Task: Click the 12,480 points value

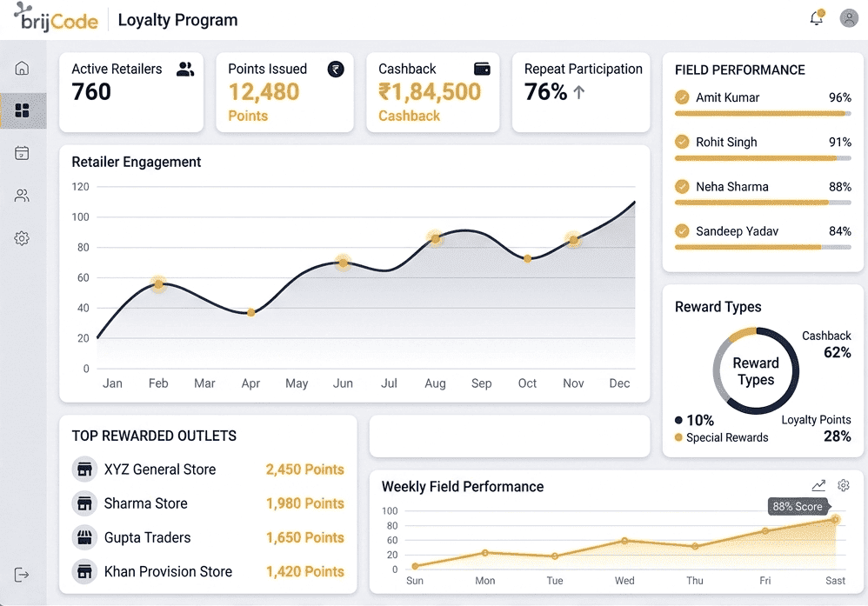Action: (x=264, y=92)
